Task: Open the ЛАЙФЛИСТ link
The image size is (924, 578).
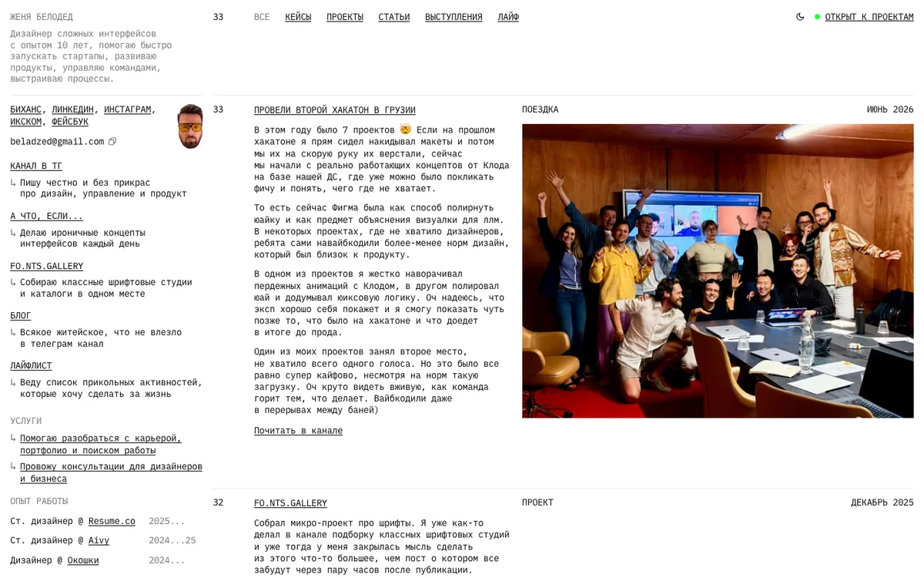Action: (32, 366)
